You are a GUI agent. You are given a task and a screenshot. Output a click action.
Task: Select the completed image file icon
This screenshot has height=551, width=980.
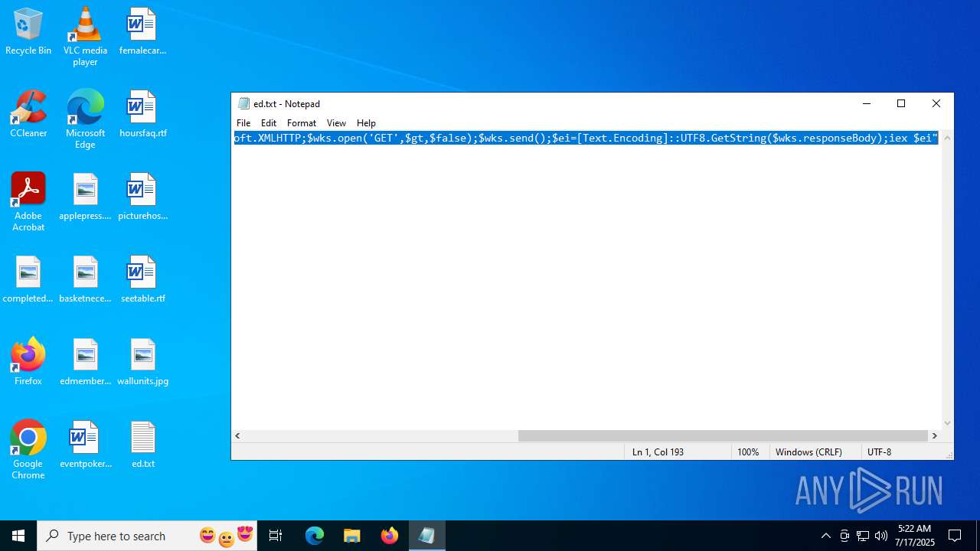[28, 280]
